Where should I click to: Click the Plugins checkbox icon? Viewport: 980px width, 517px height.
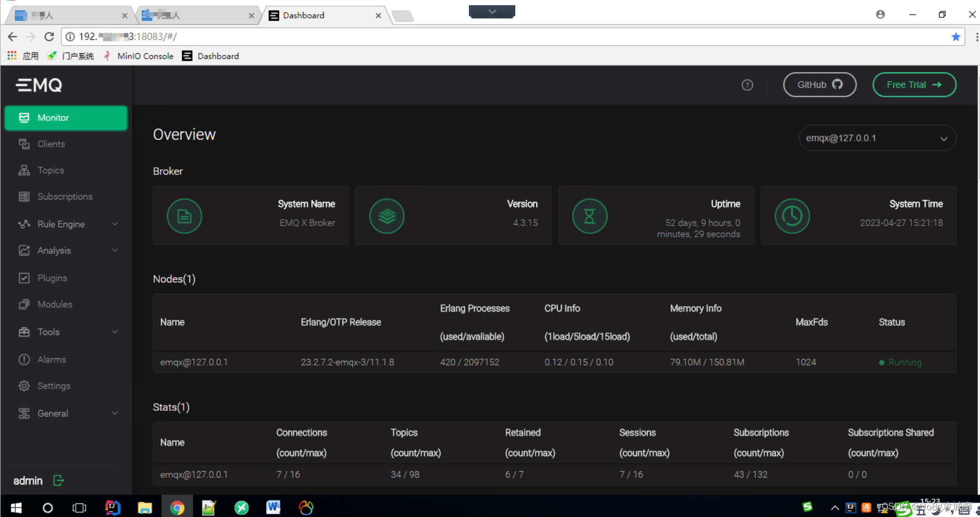pyautogui.click(x=24, y=278)
